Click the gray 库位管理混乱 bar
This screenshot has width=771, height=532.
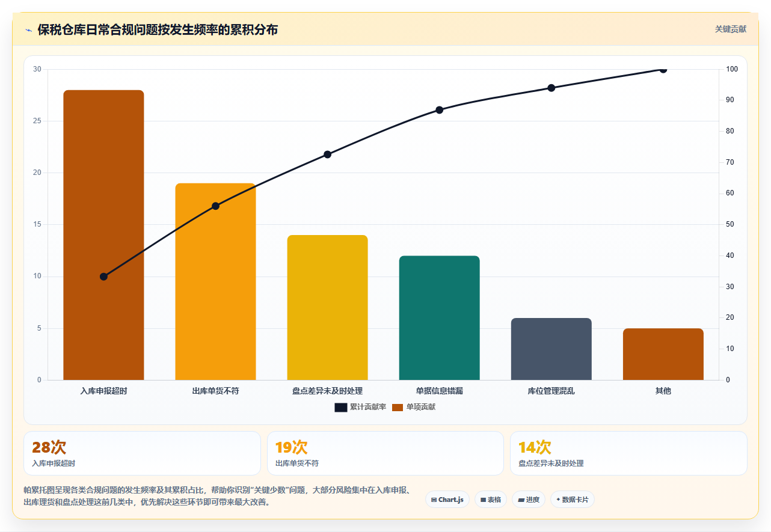click(551, 349)
